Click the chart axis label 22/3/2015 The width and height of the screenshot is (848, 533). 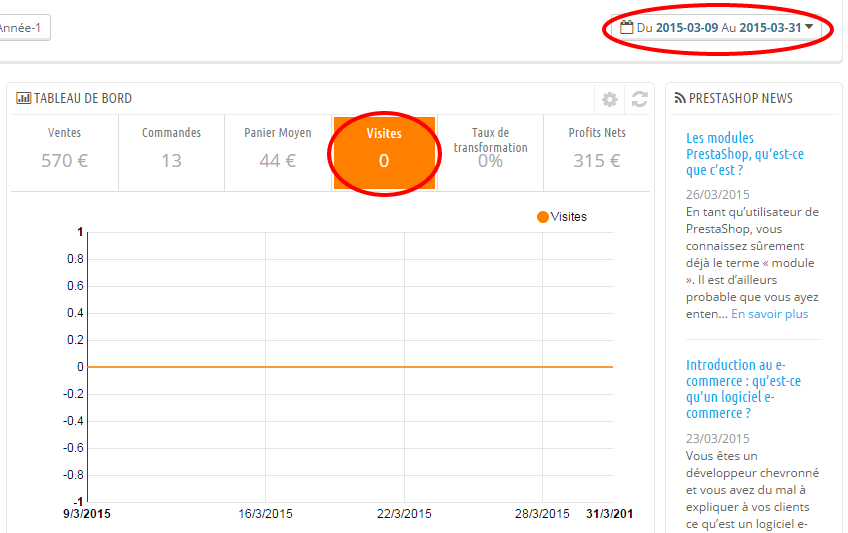coord(404,514)
